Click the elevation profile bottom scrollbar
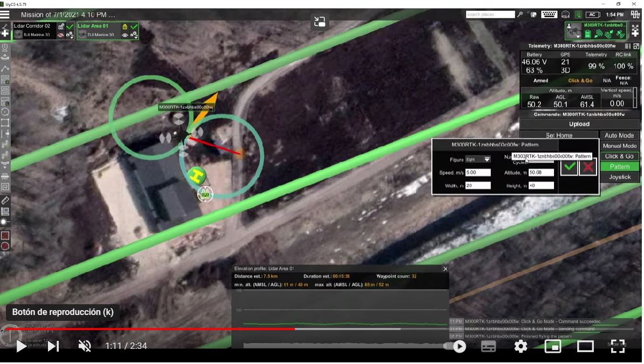The width and height of the screenshot is (644, 364). tap(345, 346)
